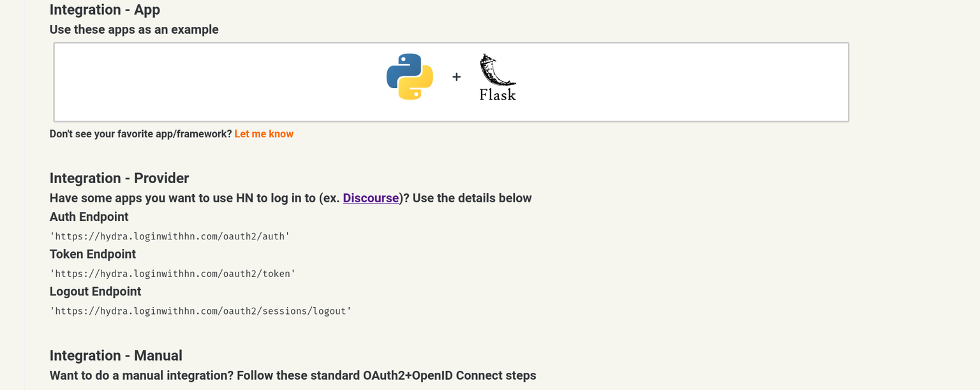Image resolution: width=980 pixels, height=390 pixels.
Task: Click the 'Logout Endpoint' label
Action: click(96, 292)
